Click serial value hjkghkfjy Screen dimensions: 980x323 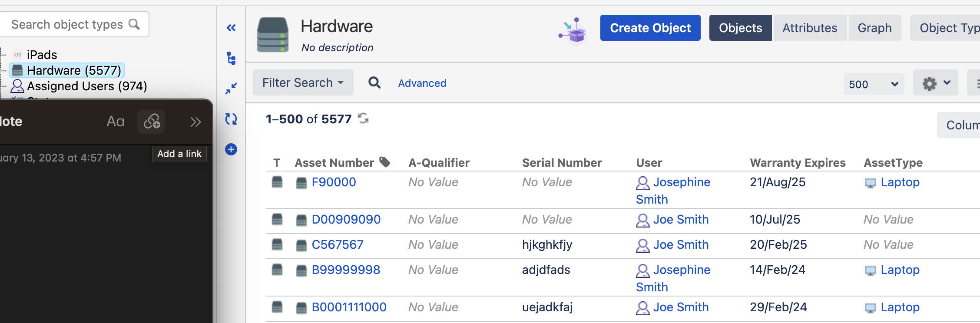pos(547,245)
